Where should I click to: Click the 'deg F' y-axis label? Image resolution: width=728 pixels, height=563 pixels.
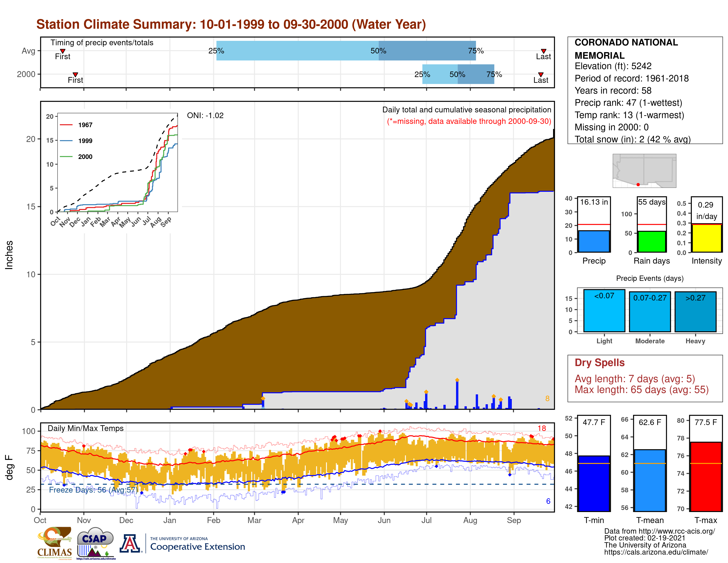tap(9, 468)
